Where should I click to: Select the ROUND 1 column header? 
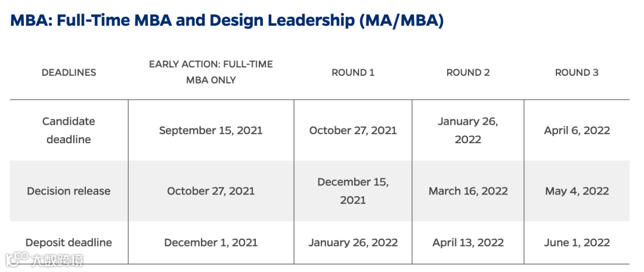pos(353,72)
